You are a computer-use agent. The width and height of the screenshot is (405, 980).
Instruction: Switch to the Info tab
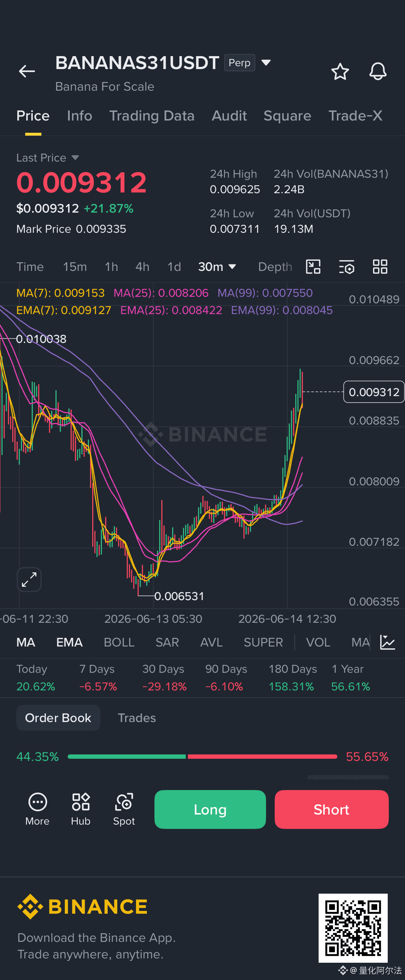click(x=80, y=115)
